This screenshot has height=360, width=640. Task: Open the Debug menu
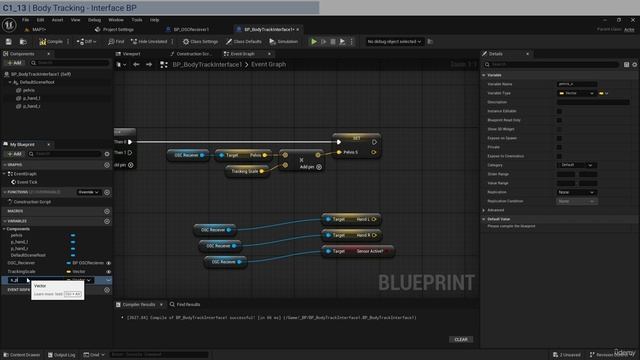pyautogui.click(x=94, y=20)
